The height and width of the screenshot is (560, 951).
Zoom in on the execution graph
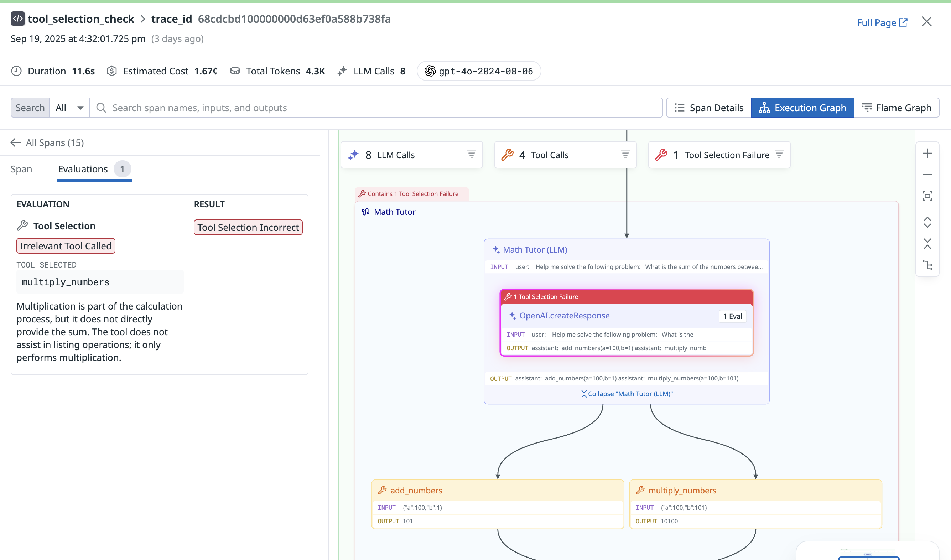(x=927, y=153)
